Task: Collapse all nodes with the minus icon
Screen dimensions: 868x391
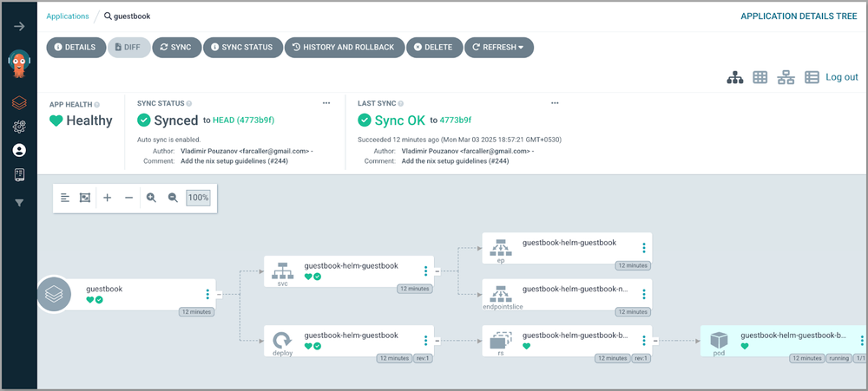Action: coord(129,198)
